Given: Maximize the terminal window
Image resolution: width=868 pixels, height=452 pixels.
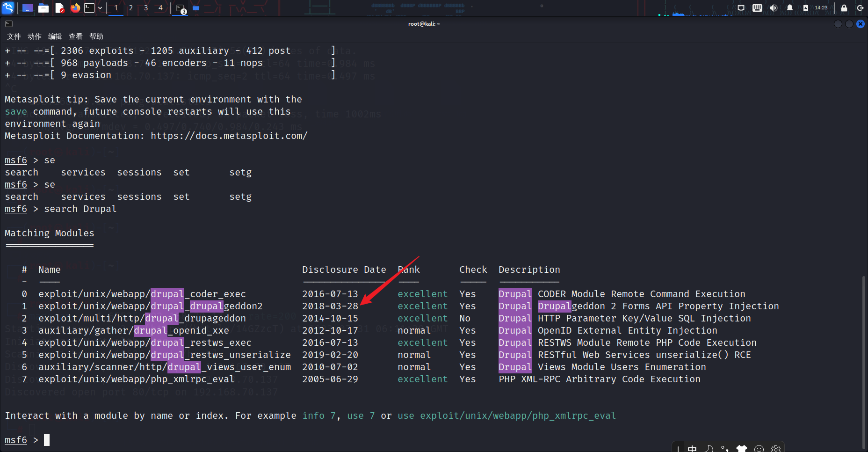Looking at the screenshot, I should pos(849,24).
